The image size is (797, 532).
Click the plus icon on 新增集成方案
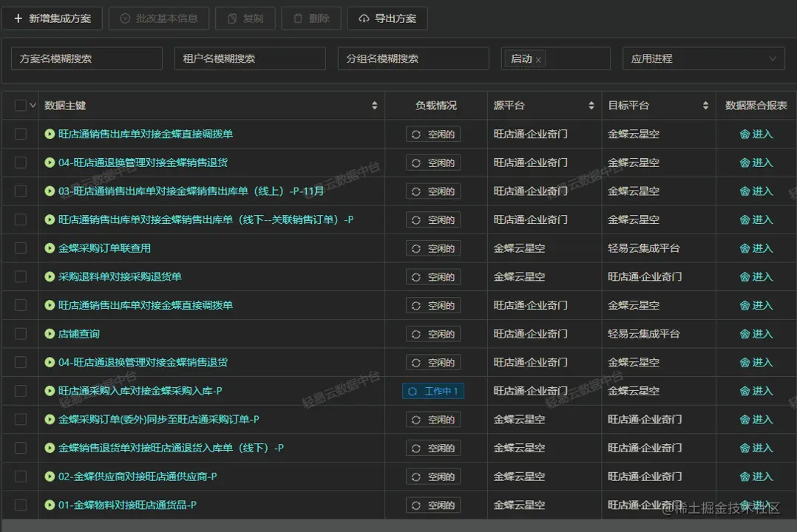[x=16, y=18]
